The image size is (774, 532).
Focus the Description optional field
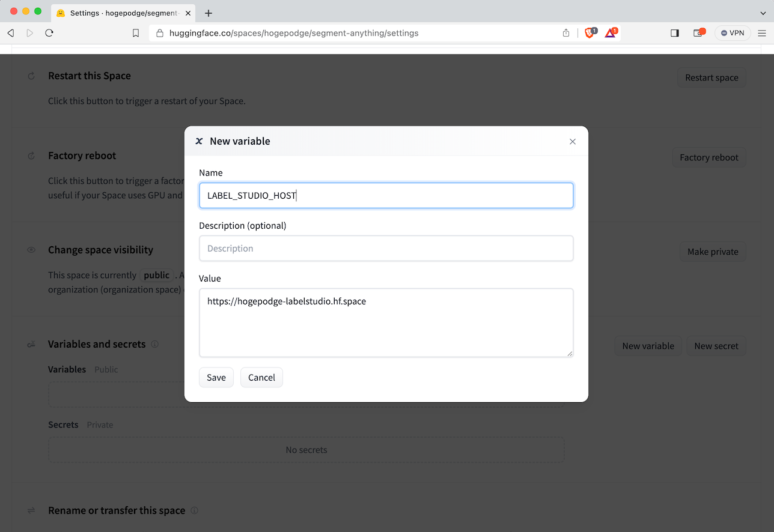pyautogui.click(x=386, y=249)
